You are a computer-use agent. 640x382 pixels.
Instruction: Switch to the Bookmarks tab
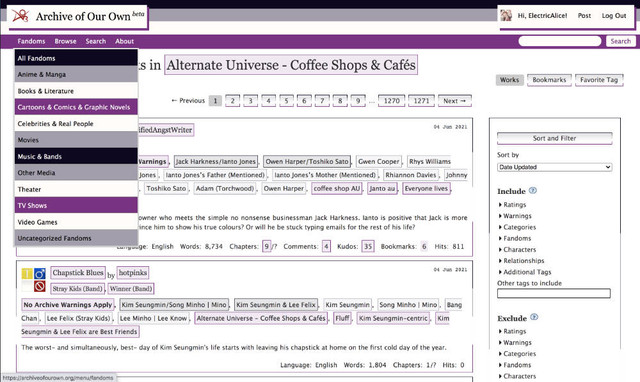tap(549, 80)
